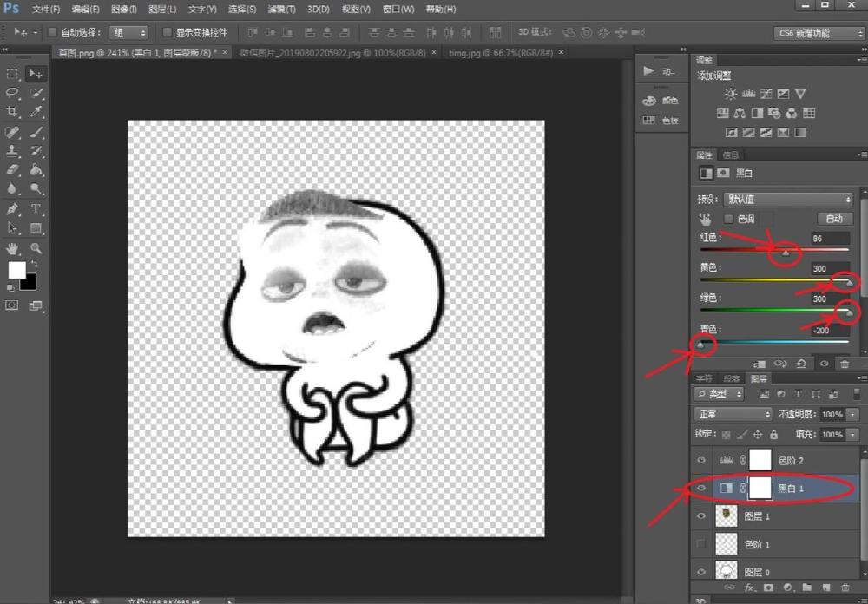The height and width of the screenshot is (604, 868).
Task: Click the 自动 auto button
Action: 834,219
